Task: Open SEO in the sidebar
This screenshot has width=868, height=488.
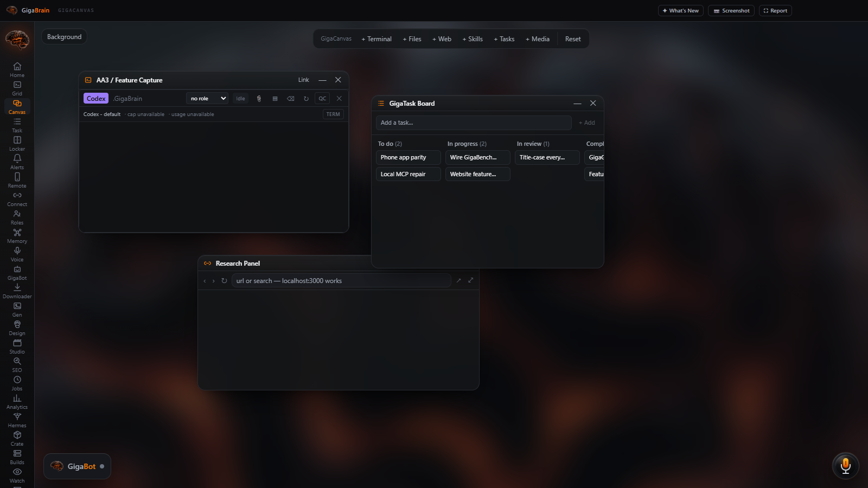Action: pos(17,364)
